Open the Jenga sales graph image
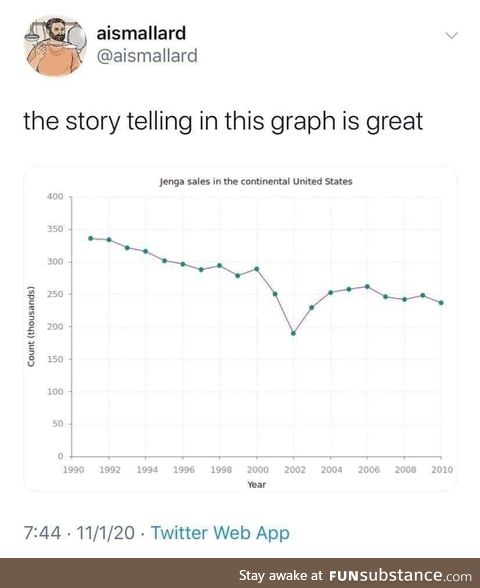The height and width of the screenshot is (588, 480). [x=240, y=329]
